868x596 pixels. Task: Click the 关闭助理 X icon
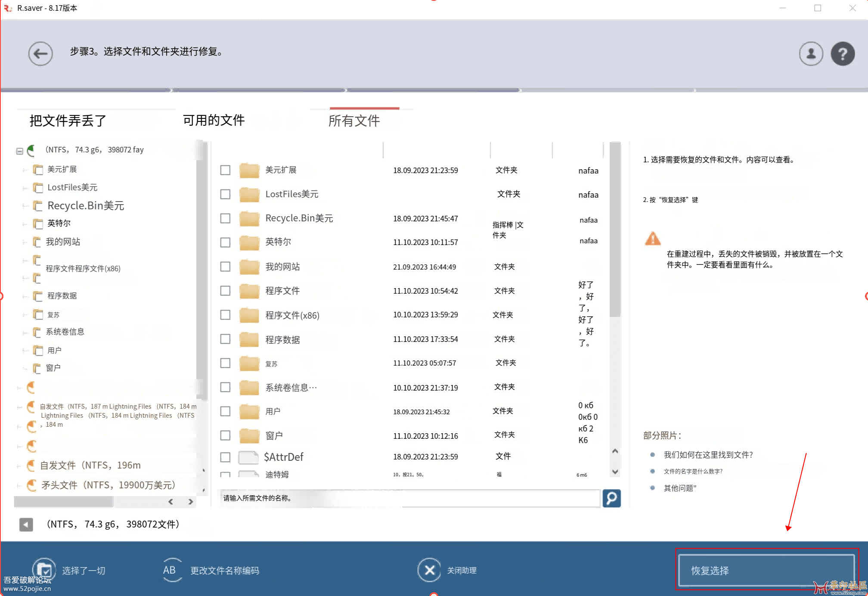pyautogui.click(x=429, y=570)
